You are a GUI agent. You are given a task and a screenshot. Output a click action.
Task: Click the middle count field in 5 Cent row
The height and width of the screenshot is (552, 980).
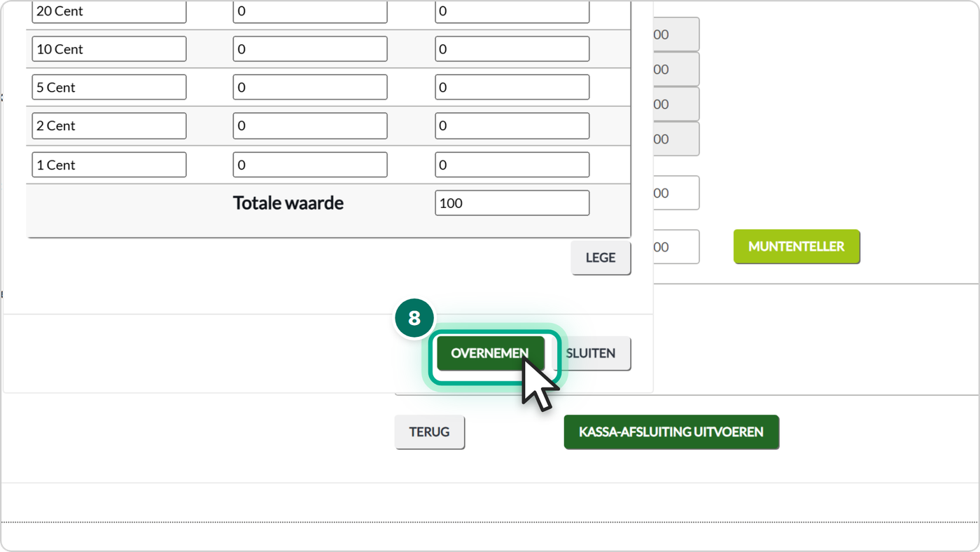(310, 88)
